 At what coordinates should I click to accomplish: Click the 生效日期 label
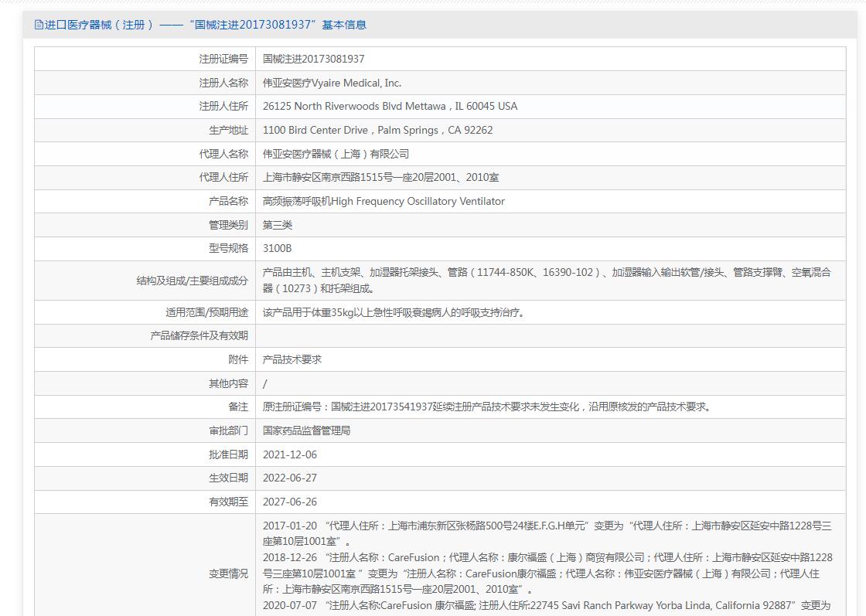(x=229, y=478)
